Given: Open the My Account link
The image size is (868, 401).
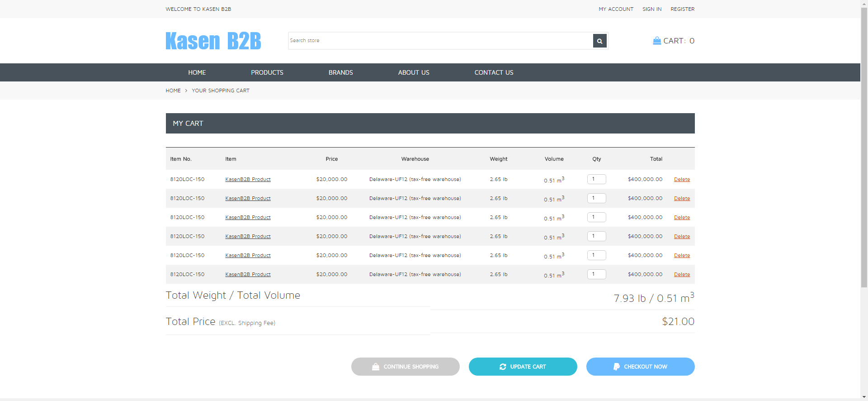Looking at the screenshot, I should tap(616, 9).
